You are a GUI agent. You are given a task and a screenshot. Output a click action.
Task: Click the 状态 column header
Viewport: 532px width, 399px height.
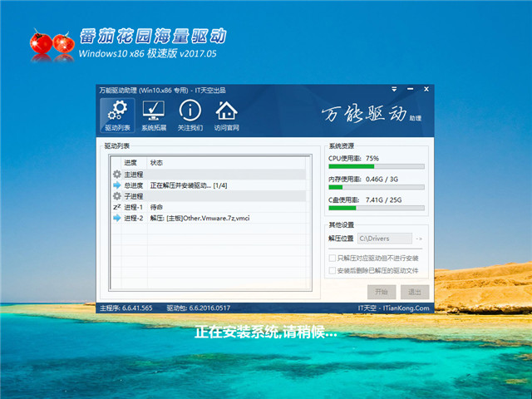click(156, 163)
